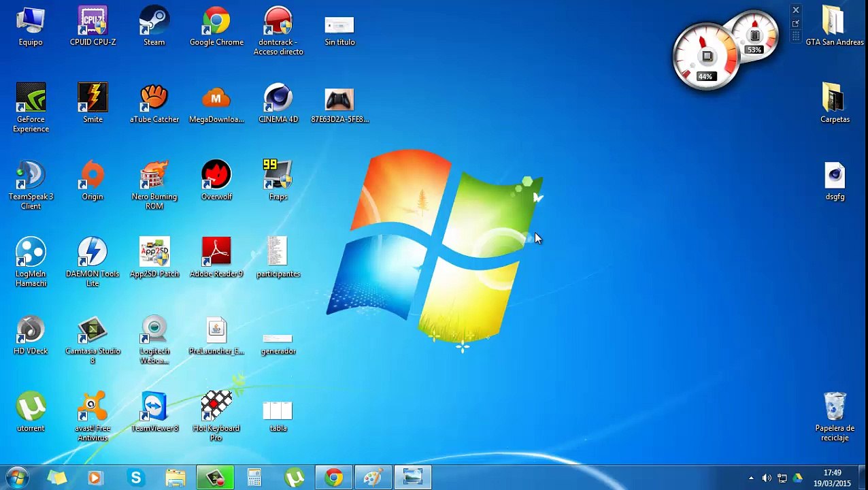Select the MegaDownloader desktop icon
This screenshot has width=868, height=490.
(x=216, y=103)
